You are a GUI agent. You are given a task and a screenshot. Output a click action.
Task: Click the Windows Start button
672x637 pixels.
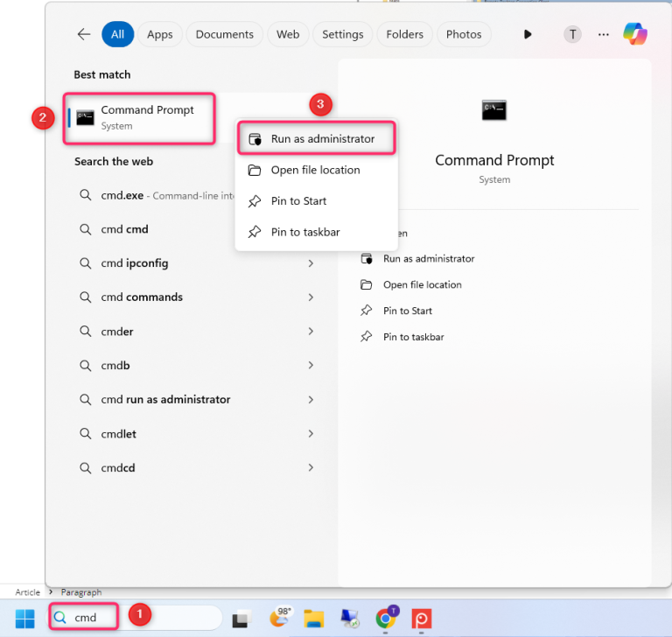(x=24, y=618)
